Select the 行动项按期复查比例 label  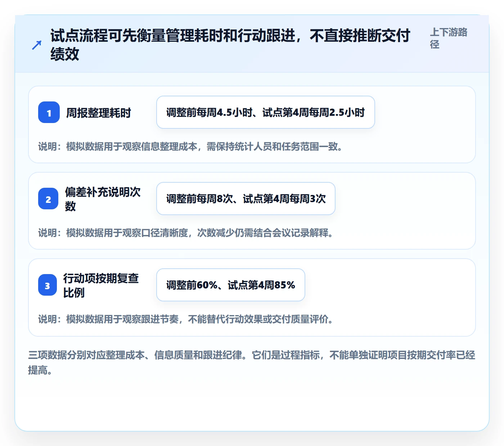tap(101, 285)
